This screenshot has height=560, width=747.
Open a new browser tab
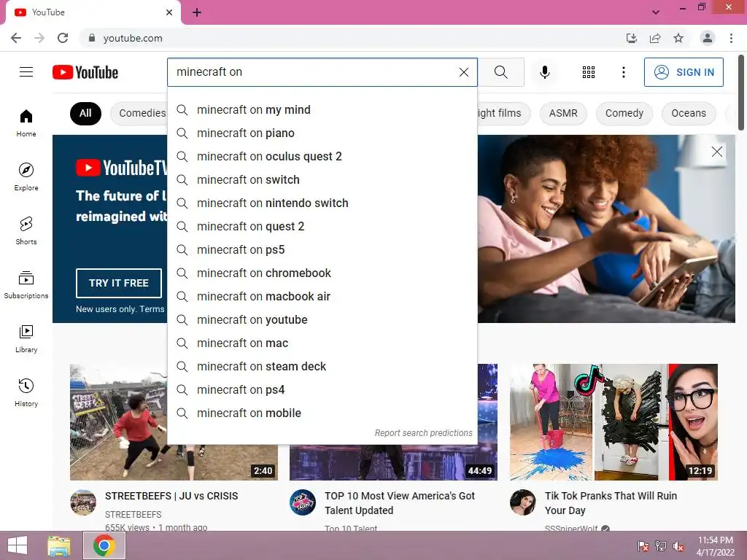tap(197, 12)
